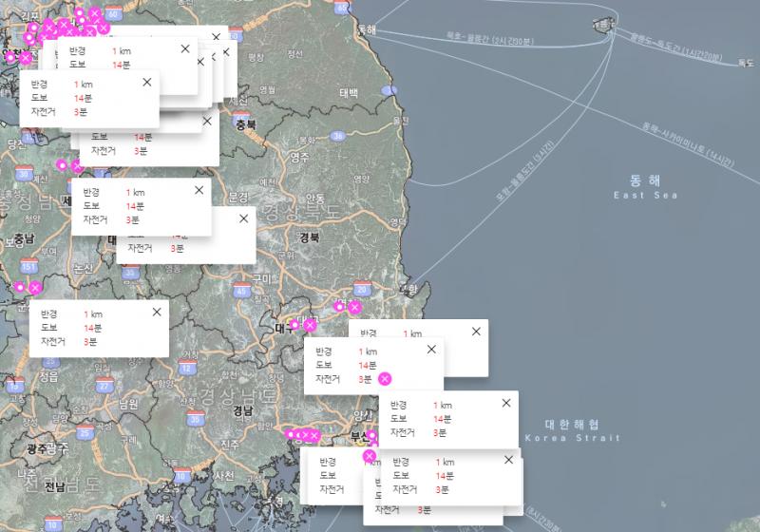Click the 경남 province label
The height and width of the screenshot is (532, 760).
[243, 411]
